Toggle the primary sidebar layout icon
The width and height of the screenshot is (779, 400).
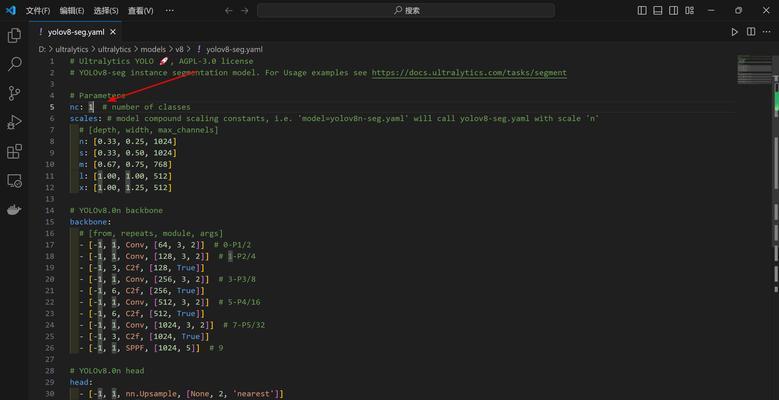tap(642, 10)
